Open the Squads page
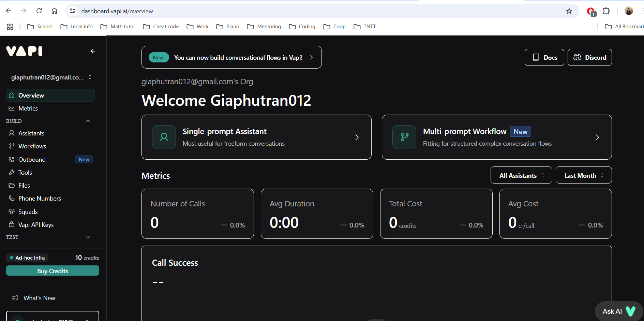 pyautogui.click(x=50, y=211)
